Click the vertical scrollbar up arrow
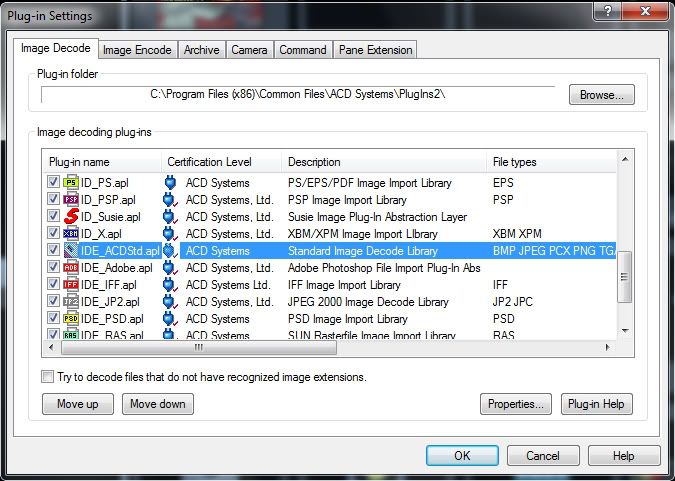 click(x=625, y=160)
